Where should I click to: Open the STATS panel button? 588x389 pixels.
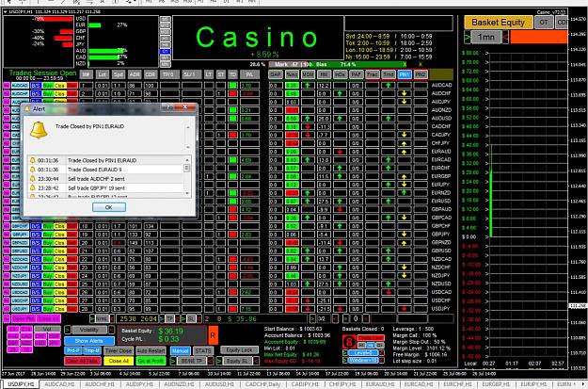[x=203, y=350]
